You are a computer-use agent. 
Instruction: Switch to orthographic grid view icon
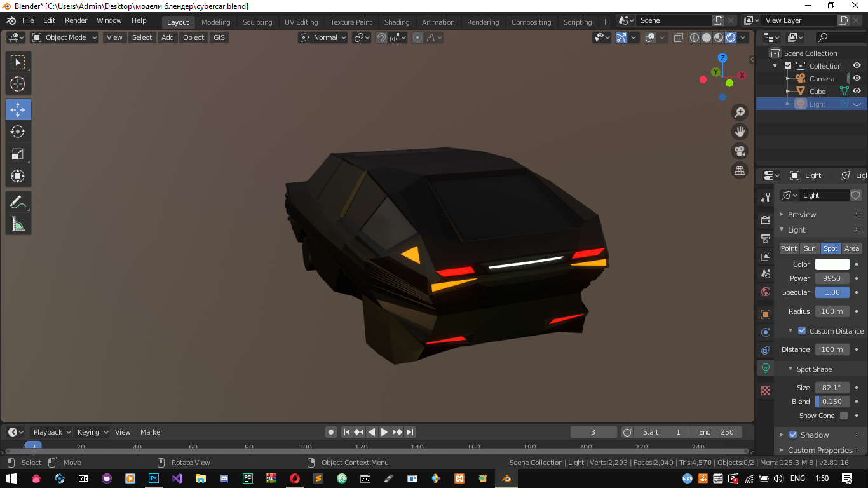click(x=740, y=170)
